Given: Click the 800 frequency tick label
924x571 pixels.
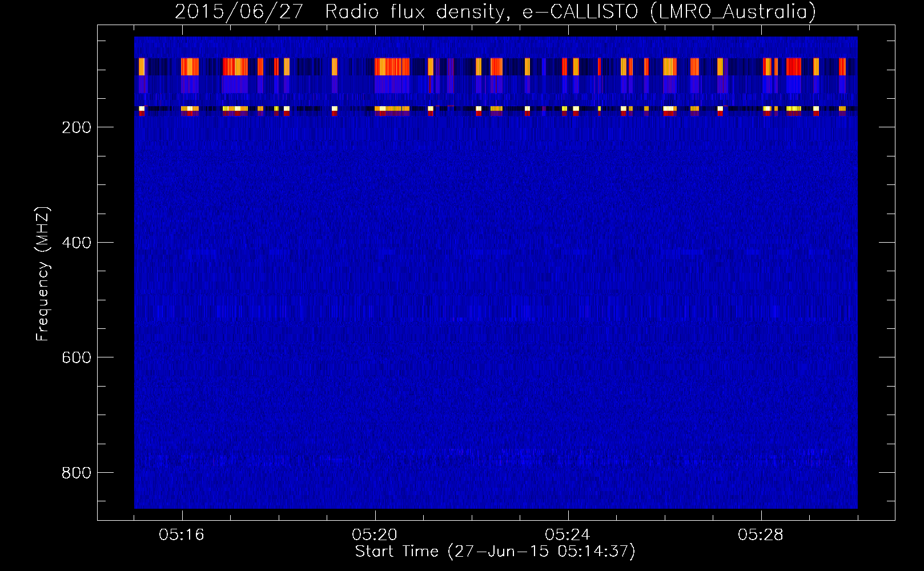Looking at the screenshot, I should [x=77, y=473].
